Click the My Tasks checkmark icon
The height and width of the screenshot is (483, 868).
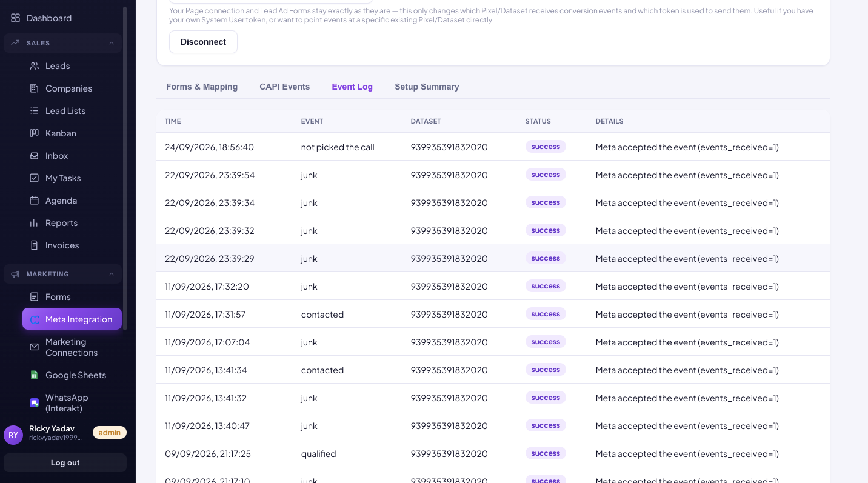pos(35,178)
